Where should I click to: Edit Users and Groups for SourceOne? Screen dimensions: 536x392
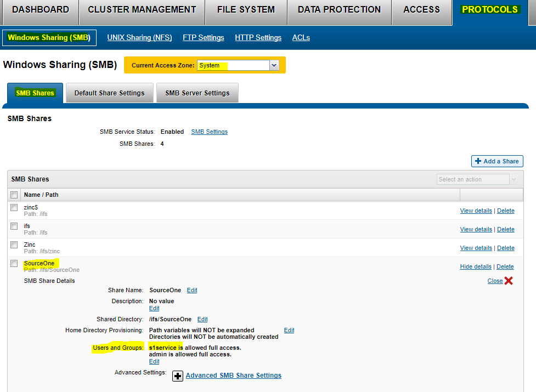click(x=154, y=361)
